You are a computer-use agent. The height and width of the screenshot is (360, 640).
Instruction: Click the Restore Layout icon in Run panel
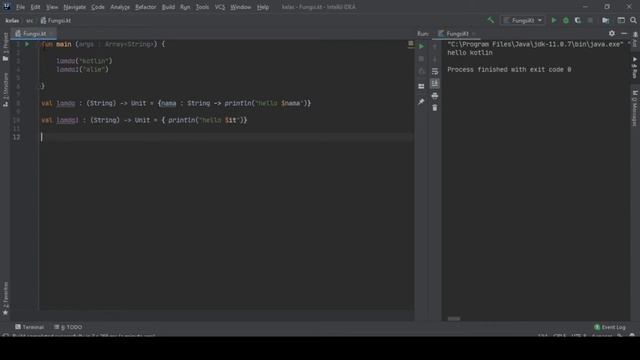pos(421,87)
